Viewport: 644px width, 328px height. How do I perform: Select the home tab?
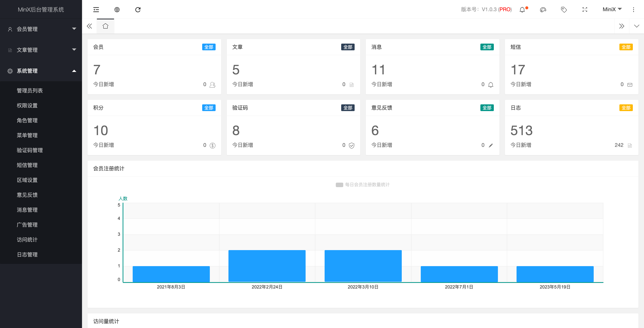[105, 26]
